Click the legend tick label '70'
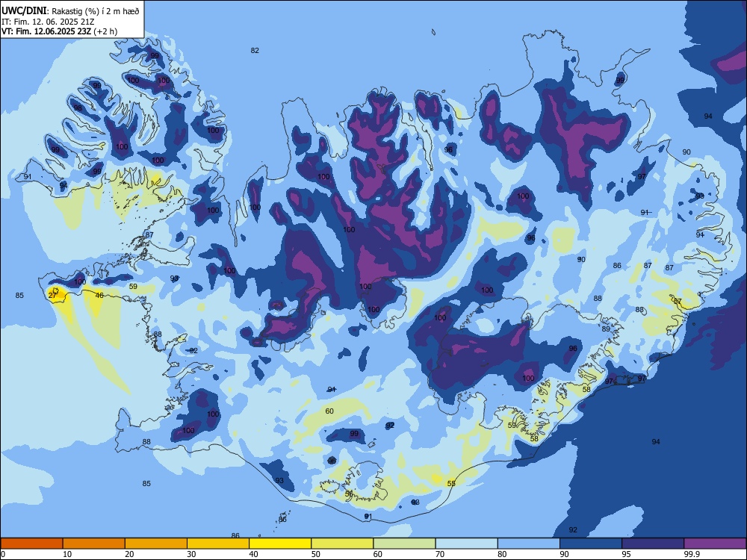This screenshot has width=747, height=560. coord(440,554)
